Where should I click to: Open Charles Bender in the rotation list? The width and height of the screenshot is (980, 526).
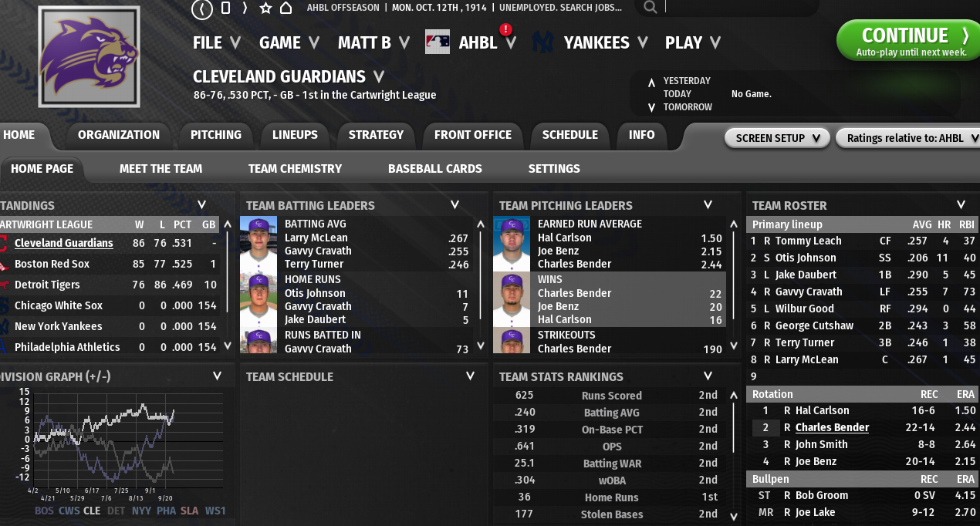(832, 427)
